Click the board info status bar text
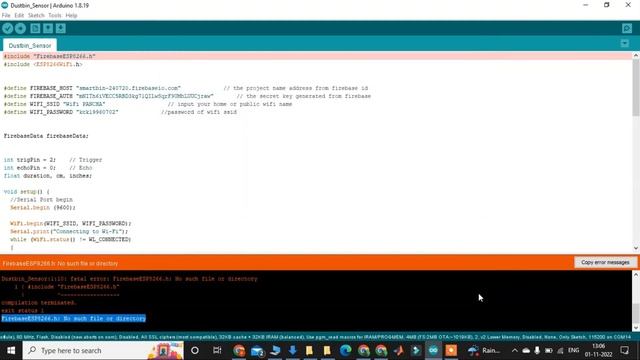Viewport: 640px width, 360px height. tap(315, 337)
